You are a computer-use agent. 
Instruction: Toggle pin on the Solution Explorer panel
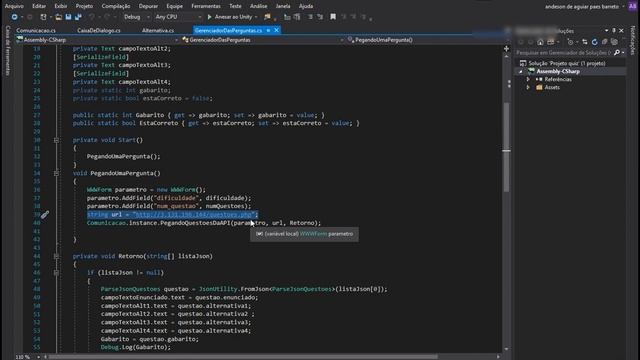(614, 31)
